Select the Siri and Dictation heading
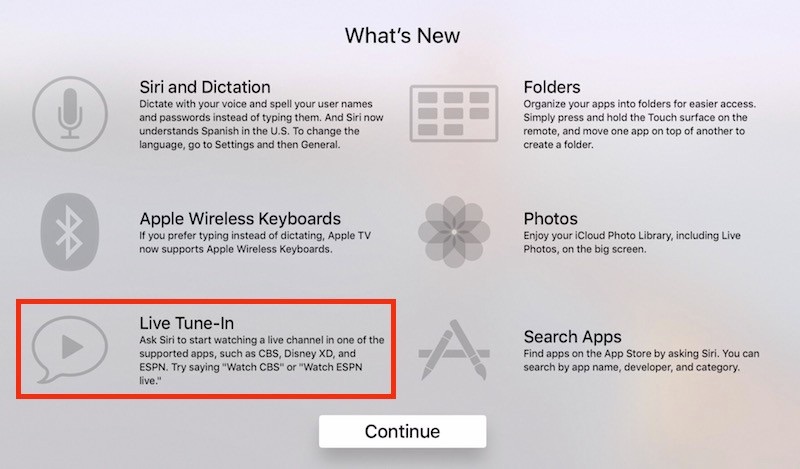 tap(205, 87)
